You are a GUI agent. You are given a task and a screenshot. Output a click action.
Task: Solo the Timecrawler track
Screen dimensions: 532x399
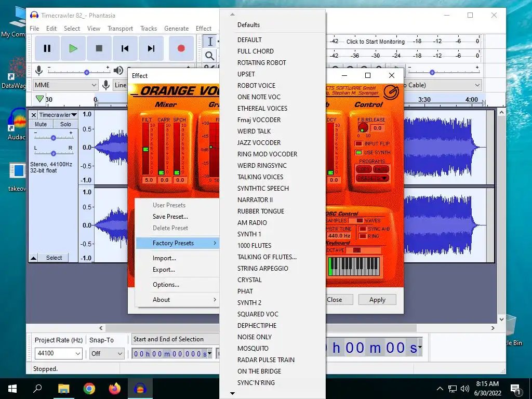[x=65, y=124]
